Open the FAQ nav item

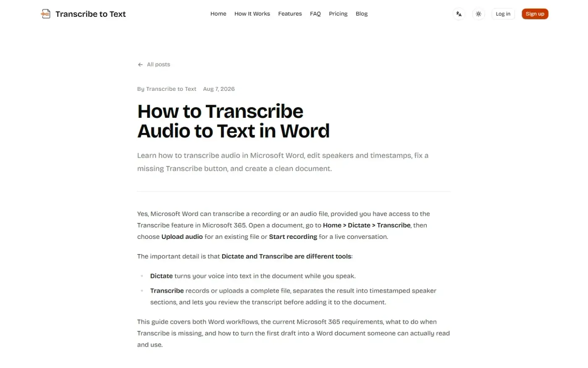[315, 14]
